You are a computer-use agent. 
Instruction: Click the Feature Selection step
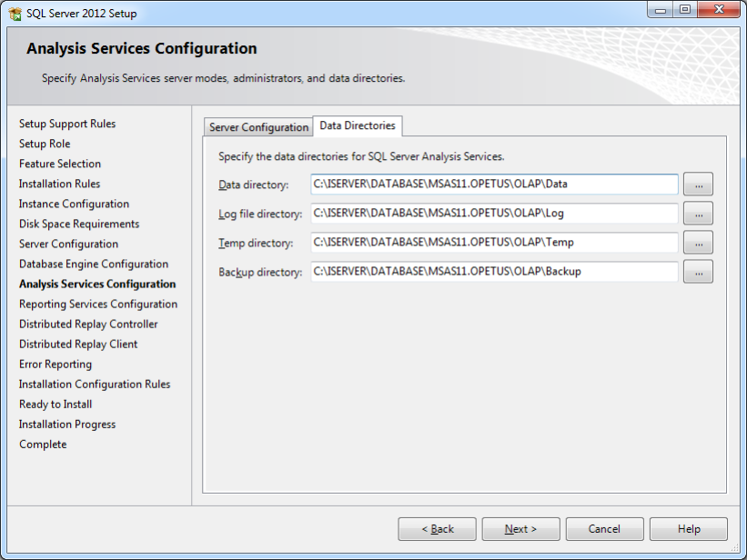(60, 164)
